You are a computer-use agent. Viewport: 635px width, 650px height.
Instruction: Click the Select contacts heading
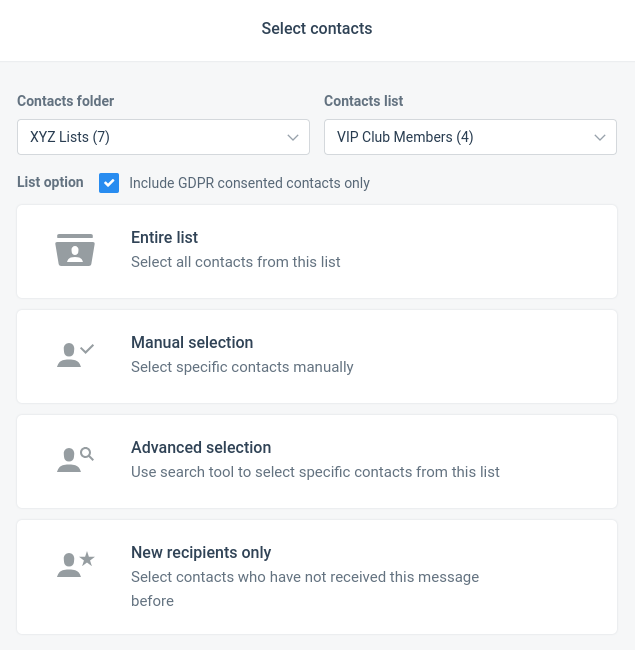tap(317, 29)
